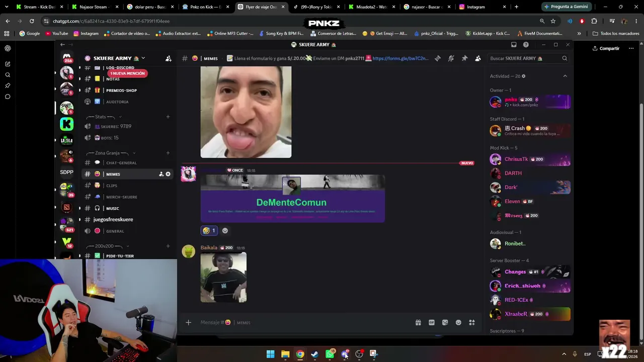Open Steam from taskbar

(315, 354)
